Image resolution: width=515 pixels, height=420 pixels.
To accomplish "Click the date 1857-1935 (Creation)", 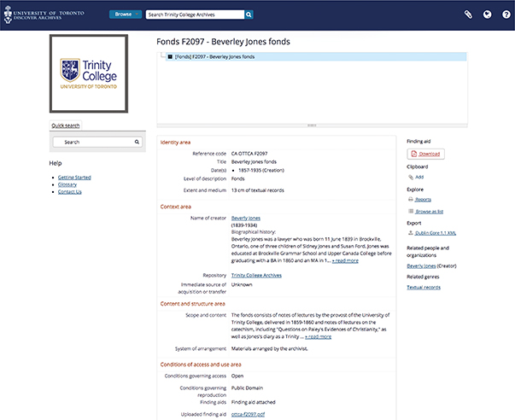I will pyautogui.click(x=261, y=170).
